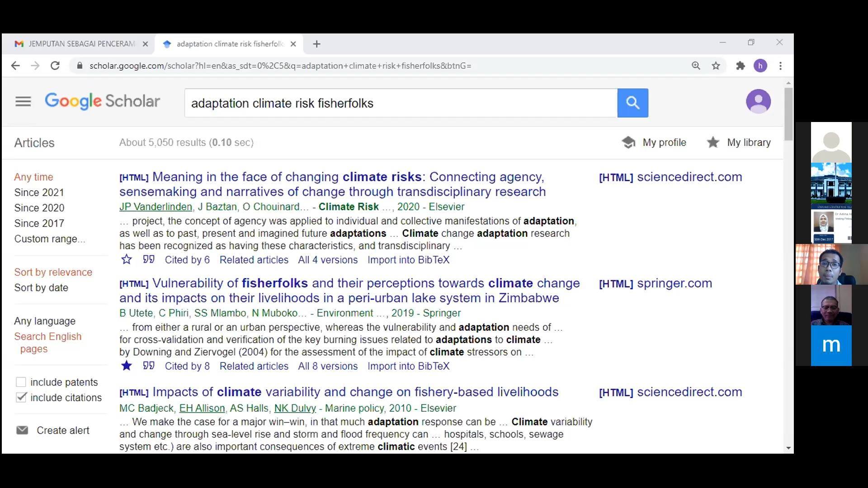Reload the Google Scholar page
Image resolution: width=868 pixels, height=488 pixels.
point(55,66)
